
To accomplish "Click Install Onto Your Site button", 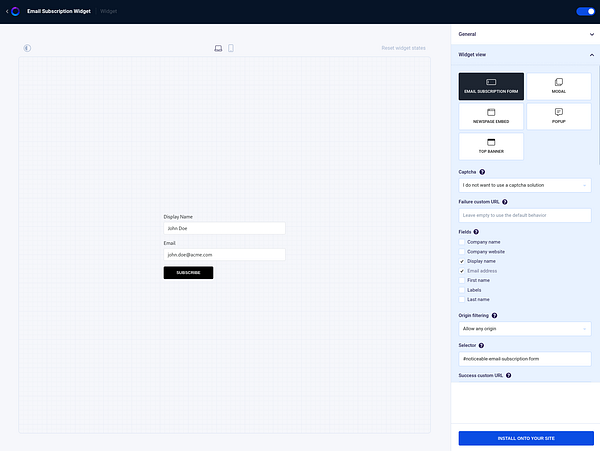I will point(526,438).
